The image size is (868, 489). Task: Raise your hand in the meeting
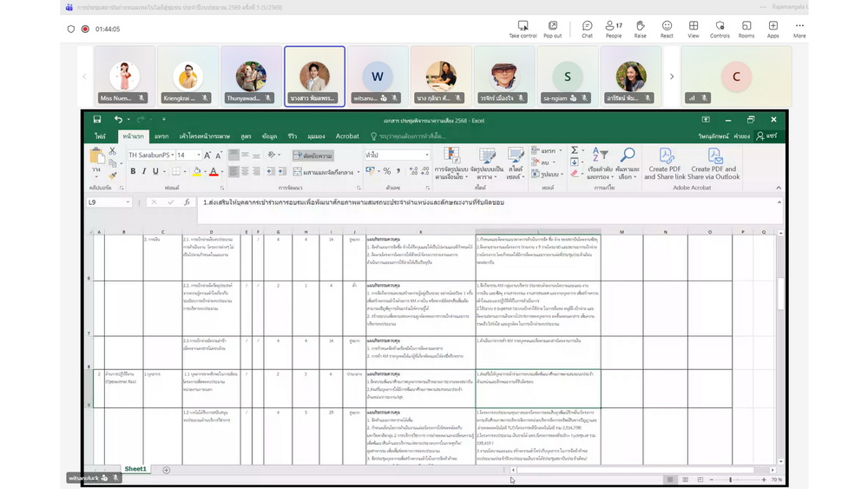click(x=640, y=29)
